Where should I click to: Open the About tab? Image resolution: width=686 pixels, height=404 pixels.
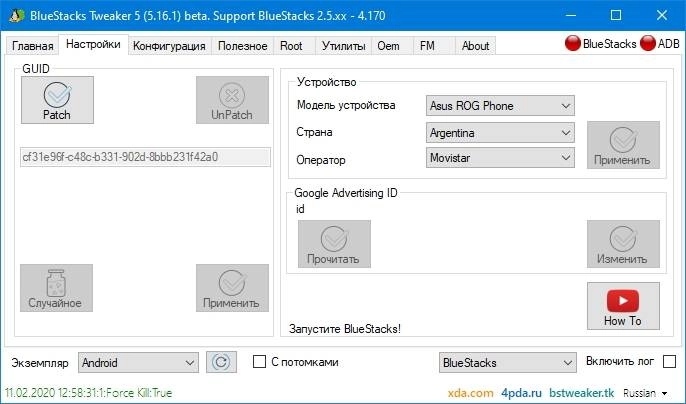click(476, 46)
